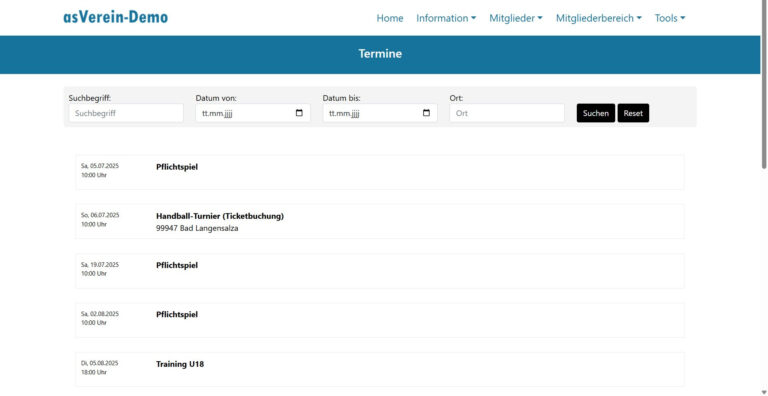768x396 pixels.
Task: Select the 99947 Bad Langensalza location text
Action: (197, 228)
